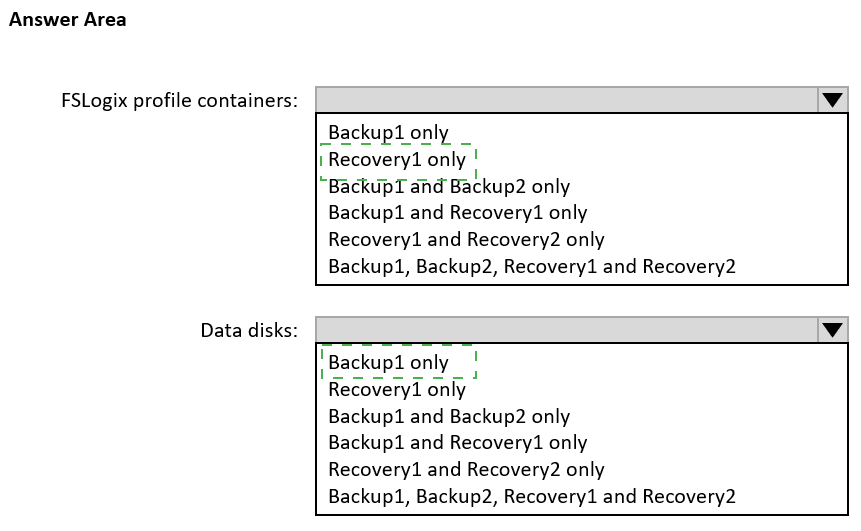This screenshot has width=861, height=531.
Task: Select 'Backup1 and Recovery1 only' for Data disks
Action: (457, 442)
